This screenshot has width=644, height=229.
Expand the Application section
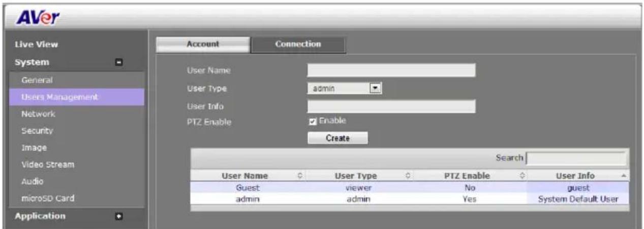click(x=119, y=216)
